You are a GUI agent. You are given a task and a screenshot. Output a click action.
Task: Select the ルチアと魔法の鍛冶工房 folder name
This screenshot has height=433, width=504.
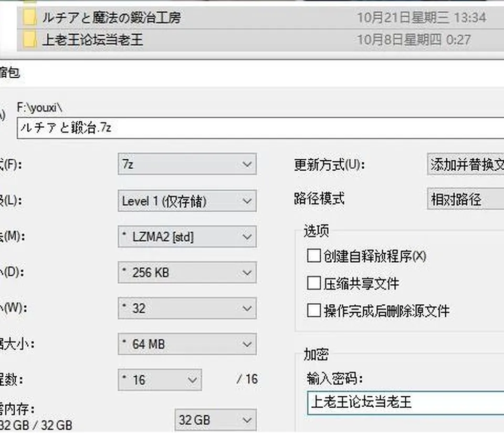111,17
